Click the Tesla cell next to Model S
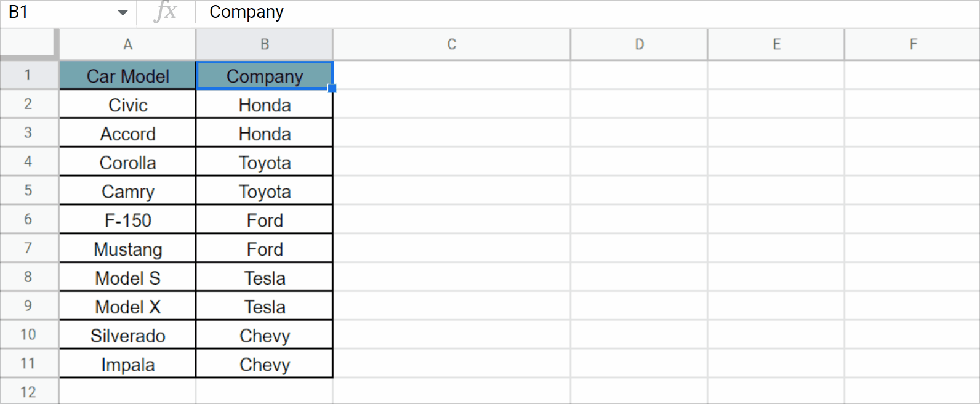Screen dimensions: 980x404 [x=265, y=278]
